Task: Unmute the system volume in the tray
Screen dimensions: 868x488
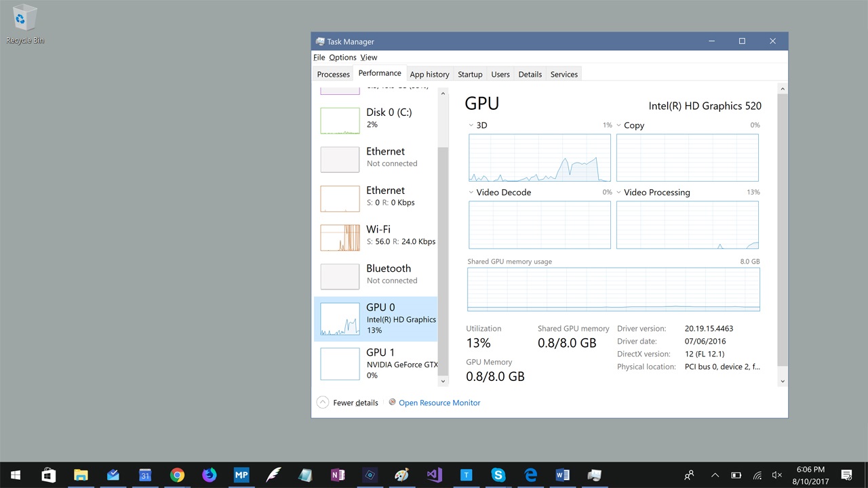Action: (x=777, y=474)
